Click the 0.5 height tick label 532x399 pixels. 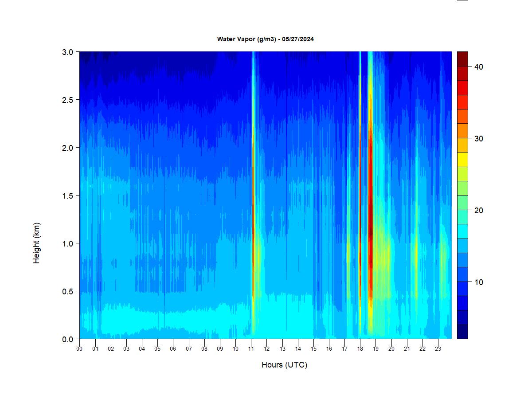pos(68,291)
